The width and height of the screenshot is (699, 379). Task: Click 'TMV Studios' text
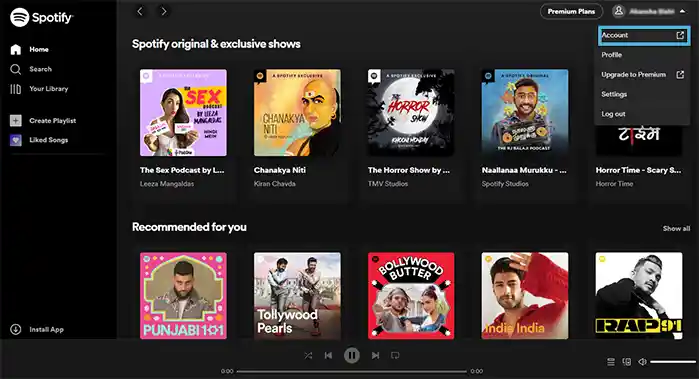pyautogui.click(x=388, y=184)
